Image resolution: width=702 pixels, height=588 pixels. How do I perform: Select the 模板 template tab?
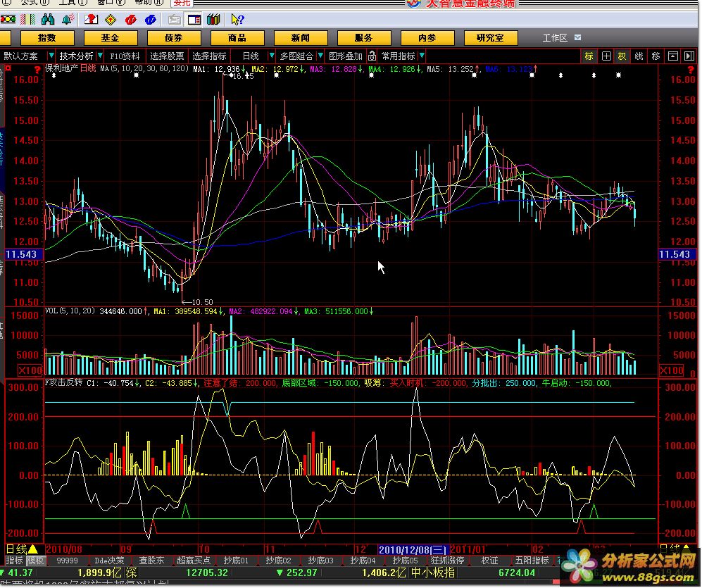pyautogui.click(x=35, y=561)
